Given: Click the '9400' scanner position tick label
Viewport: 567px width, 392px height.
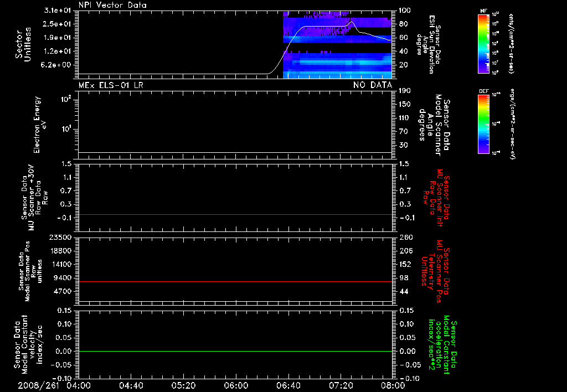Looking at the screenshot, I should click(62, 278).
